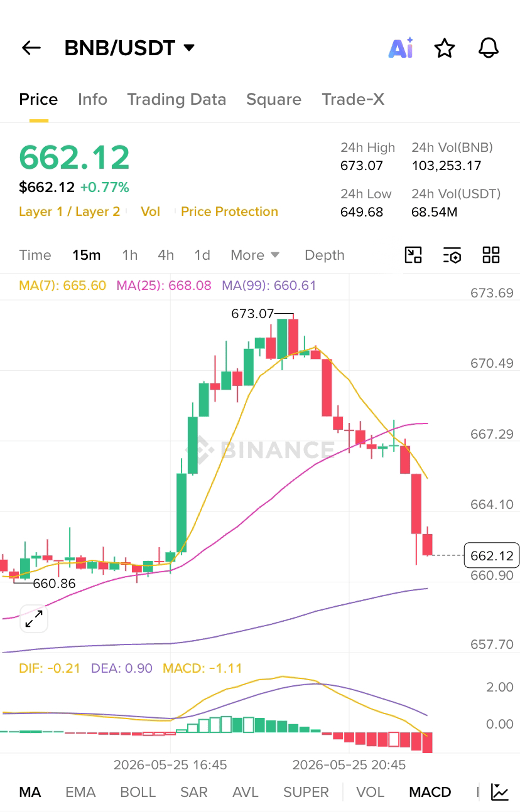The height and width of the screenshot is (812, 520).
Task: Tap the 662.12 price tag on axis
Action: 492,555
